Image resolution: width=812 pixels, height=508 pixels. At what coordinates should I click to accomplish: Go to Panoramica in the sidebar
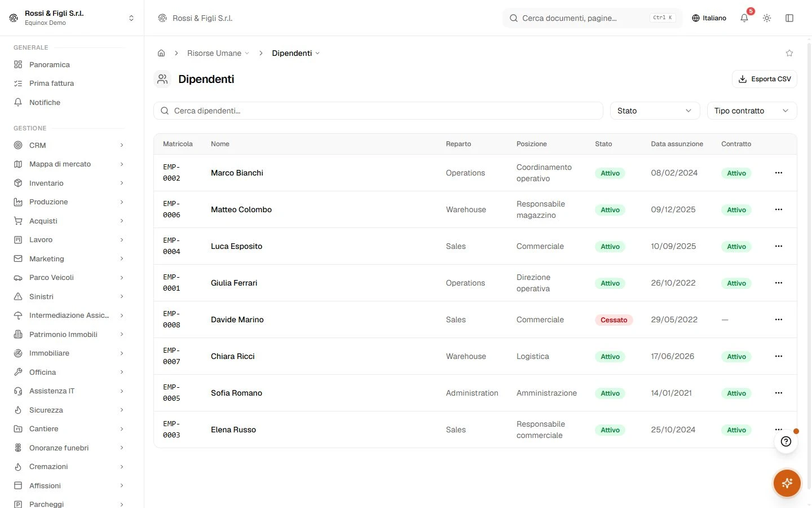69,64
